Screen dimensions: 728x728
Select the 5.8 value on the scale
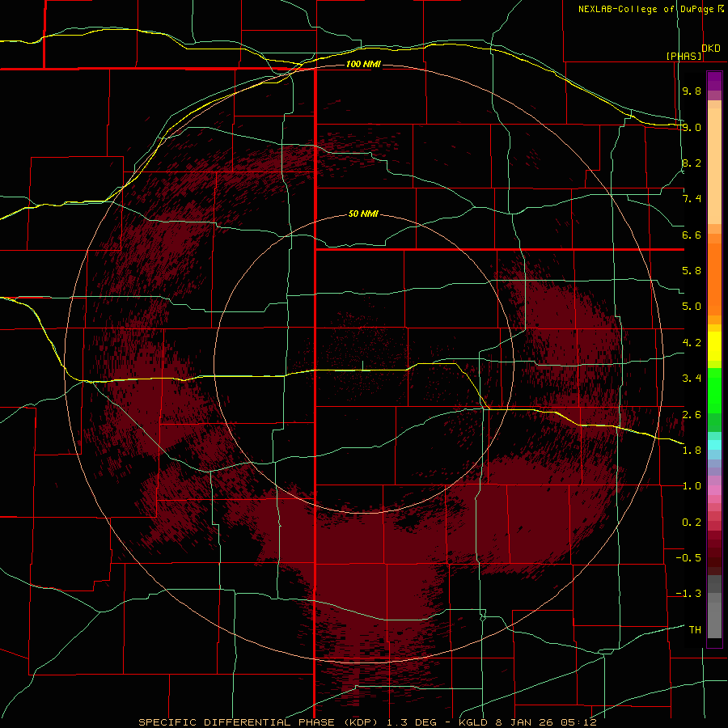point(692,271)
